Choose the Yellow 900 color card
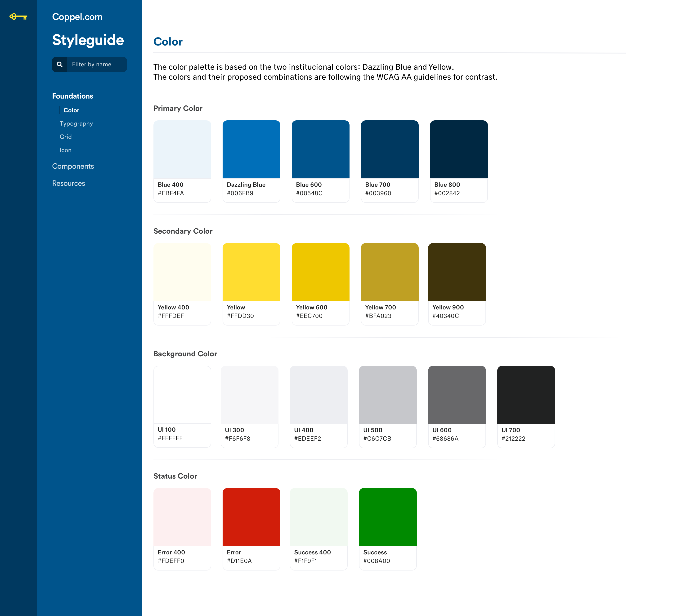 pyautogui.click(x=457, y=272)
